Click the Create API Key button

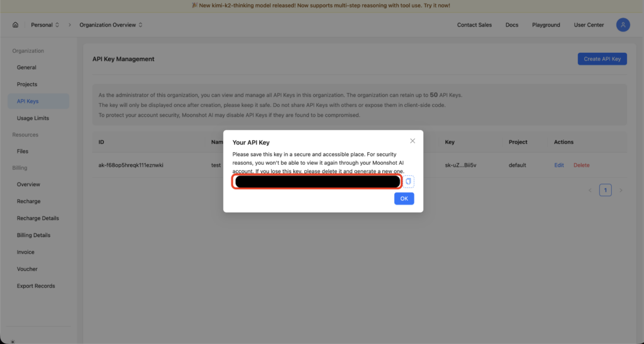[602, 59]
